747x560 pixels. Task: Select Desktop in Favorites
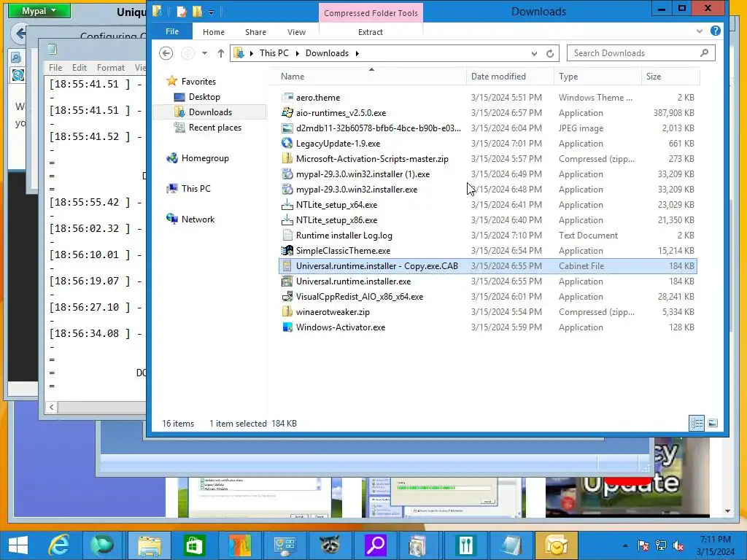(204, 97)
